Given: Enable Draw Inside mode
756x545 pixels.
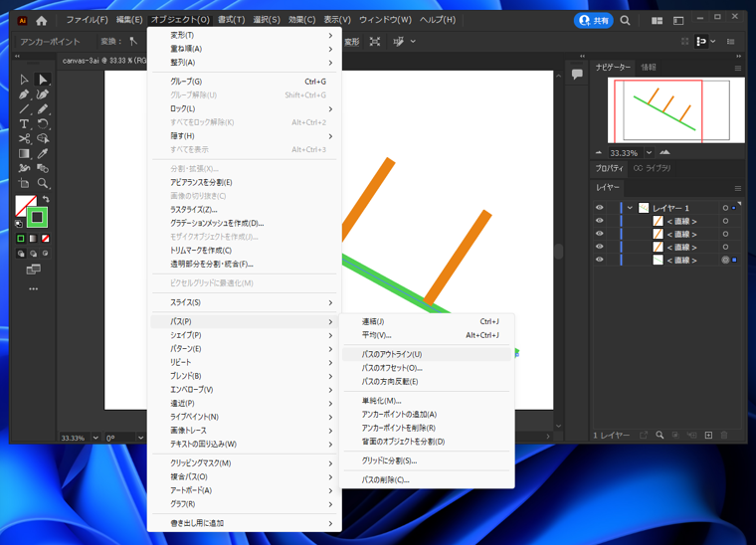Looking at the screenshot, I should click(x=46, y=254).
